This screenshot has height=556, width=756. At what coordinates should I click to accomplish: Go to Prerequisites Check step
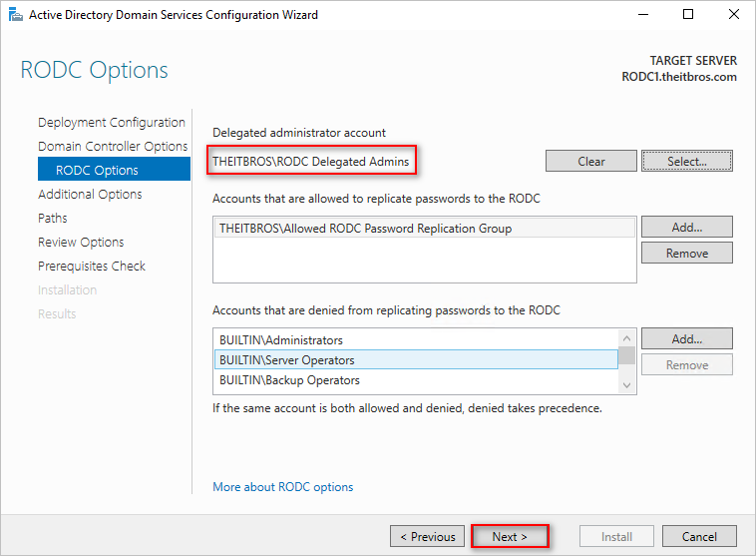(92, 266)
